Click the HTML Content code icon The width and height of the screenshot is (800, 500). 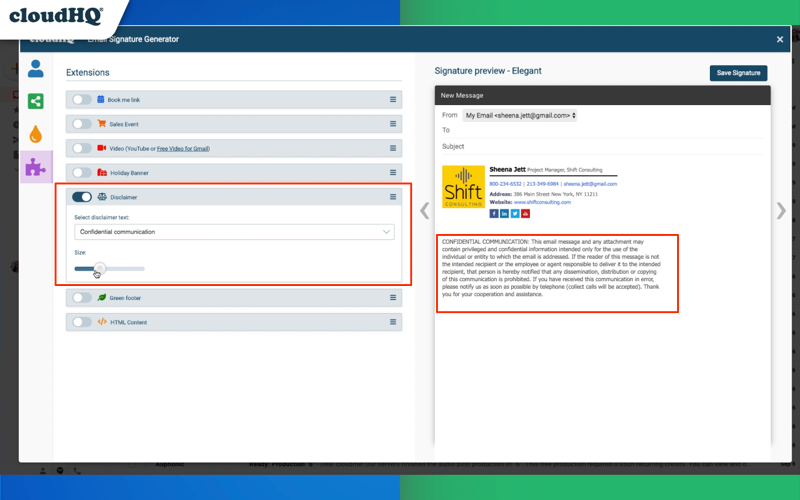(x=102, y=322)
